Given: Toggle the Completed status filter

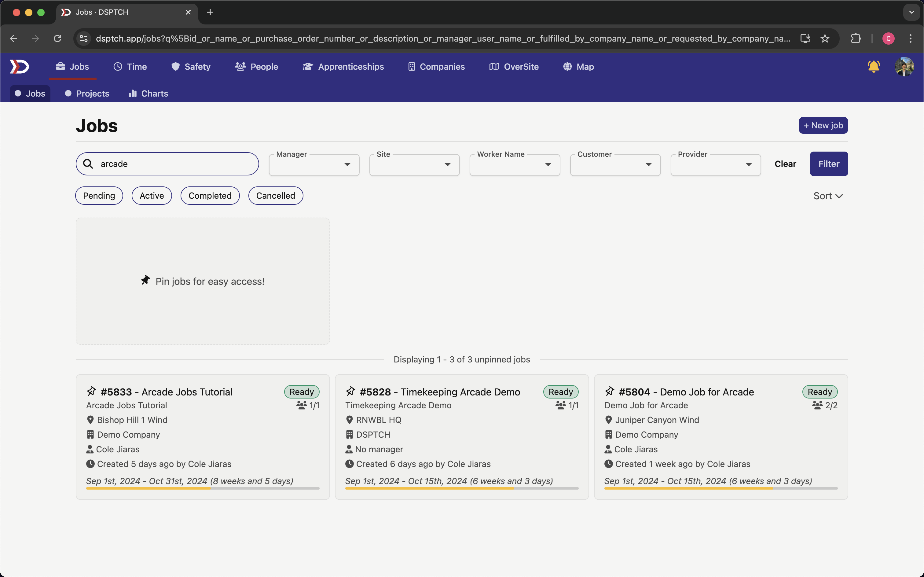Looking at the screenshot, I should pos(210,196).
